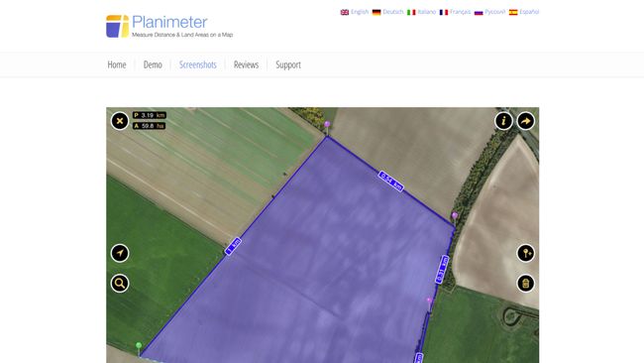Click the French flag icon
This screenshot has width=644, height=363.
(444, 12)
